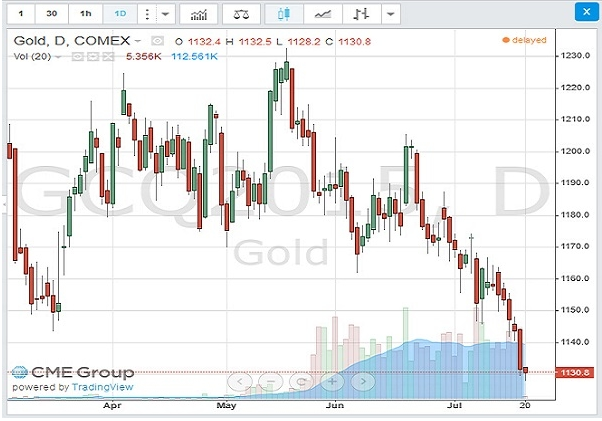This screenshot has width=602, height=421.
Task: Open the Indicators chart icon
Action: pos(198,14)
